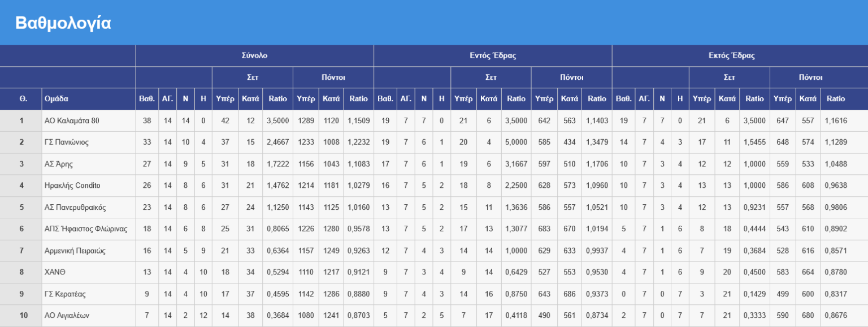Select team ΑΣ Άρης
The image size is (868, 327).
[x=59, y=164]
